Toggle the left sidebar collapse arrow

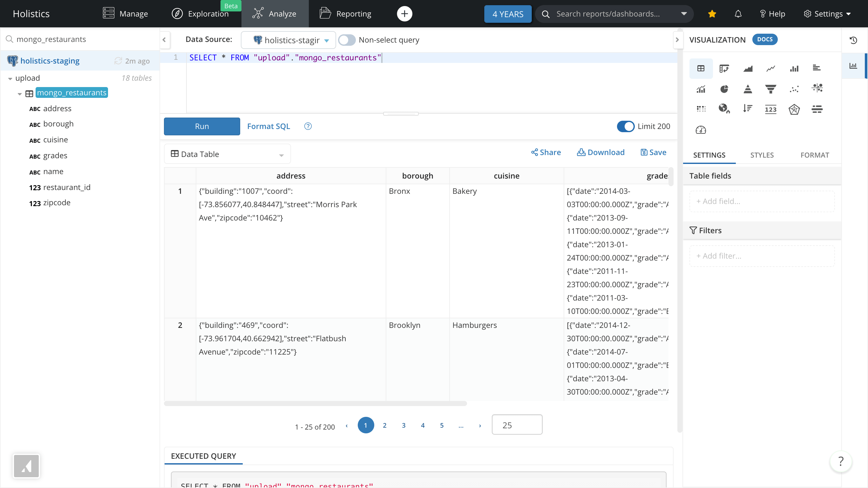(165, 39)
